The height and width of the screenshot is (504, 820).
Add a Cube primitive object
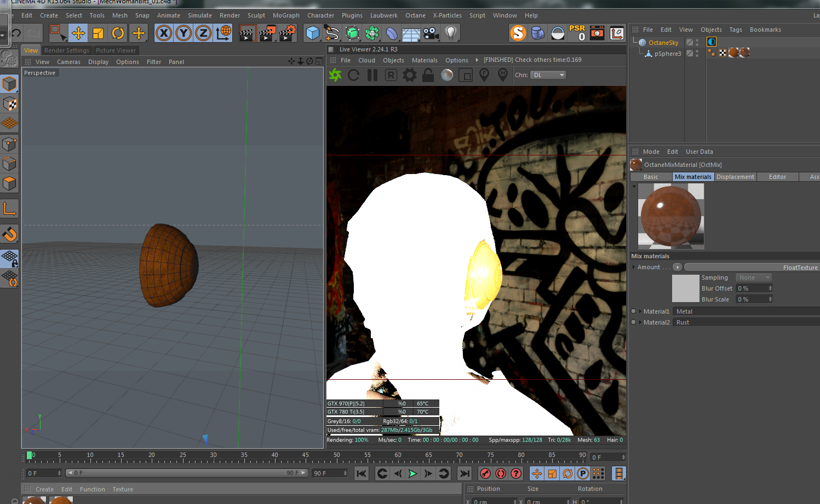[x=313, y=33]
